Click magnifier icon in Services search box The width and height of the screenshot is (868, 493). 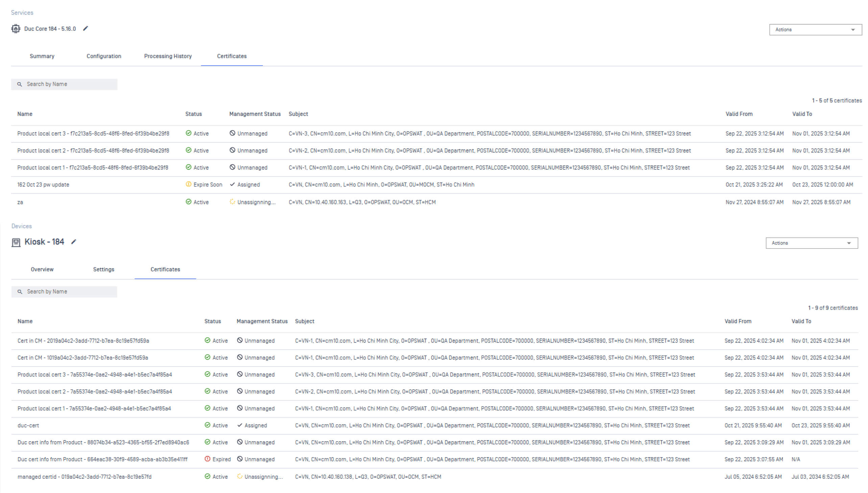click(20, 84)
